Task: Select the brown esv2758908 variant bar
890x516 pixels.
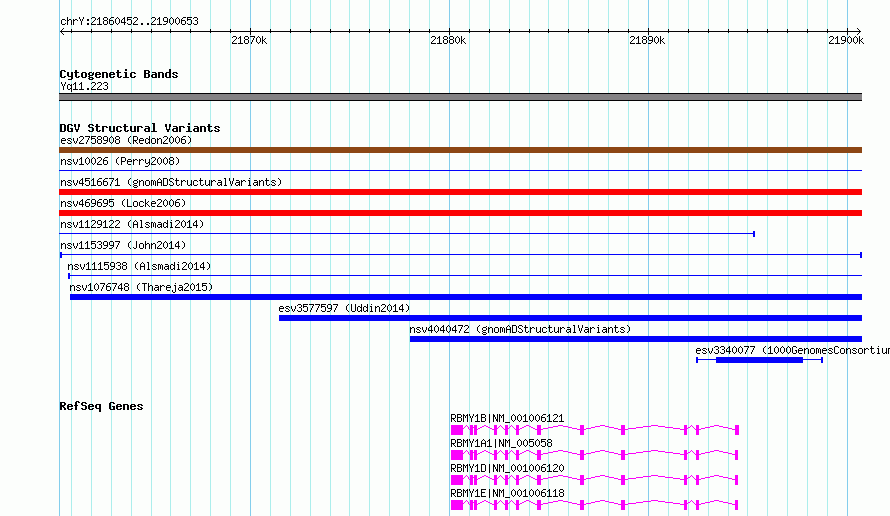Action: [x=460, y=150]
